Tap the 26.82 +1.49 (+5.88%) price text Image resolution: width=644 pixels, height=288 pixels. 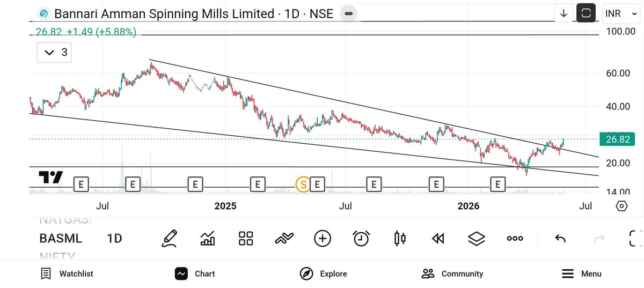[x=86, y=32]
